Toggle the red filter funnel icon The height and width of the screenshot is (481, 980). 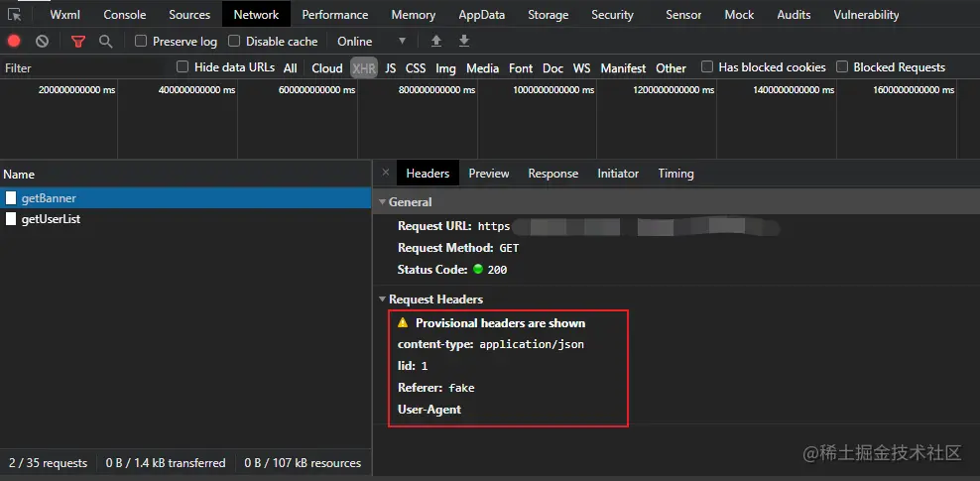pos(77,42)
